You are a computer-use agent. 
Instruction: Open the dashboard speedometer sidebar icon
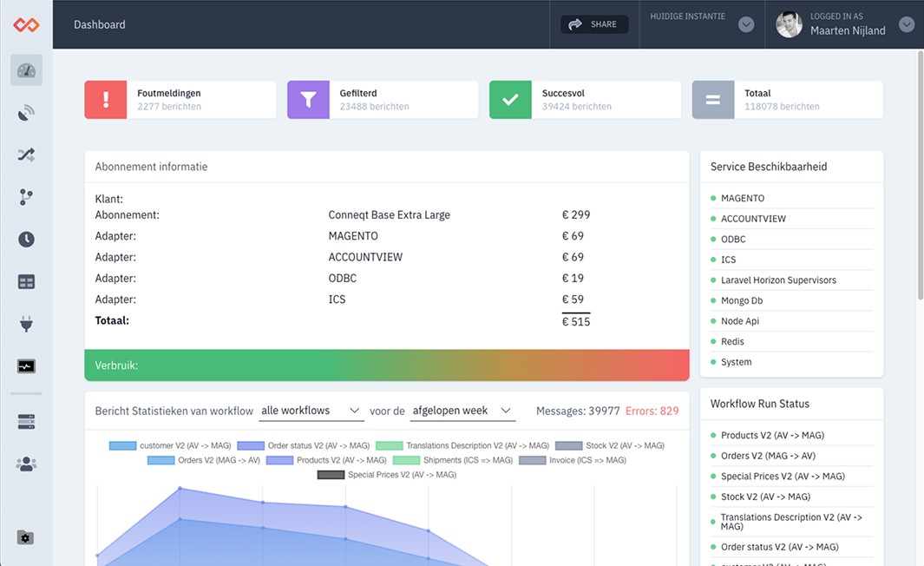tap(26, 70)
